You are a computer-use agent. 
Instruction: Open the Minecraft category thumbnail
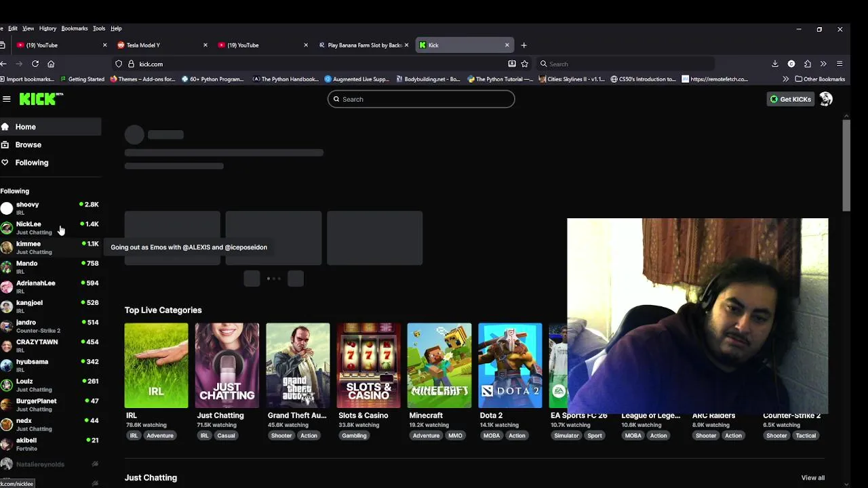coord(439,365)
